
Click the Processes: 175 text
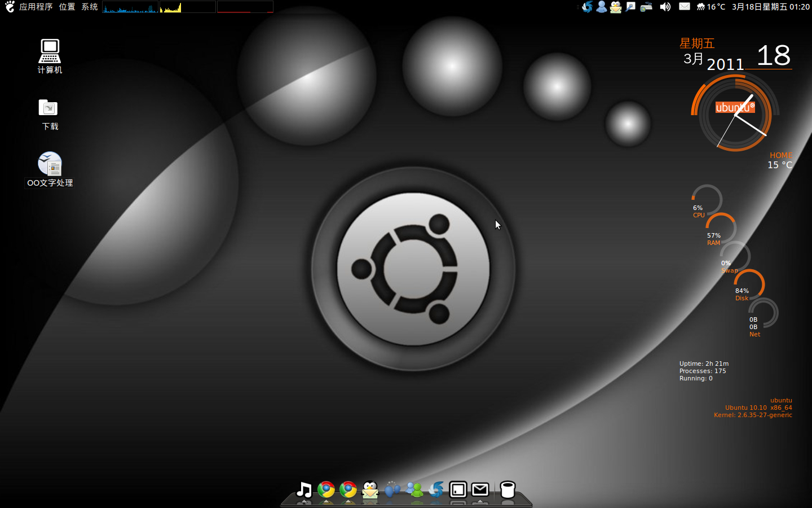pos(703,371)
